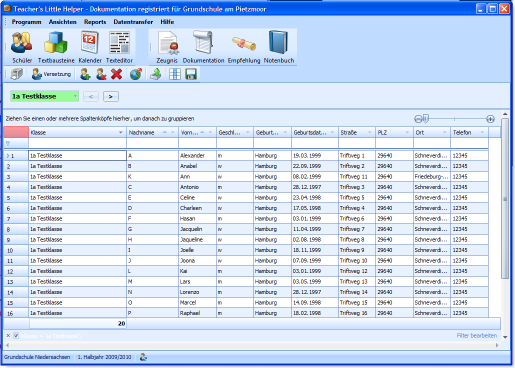Click the horizontal scrollbar right arrow

point(497,345)
